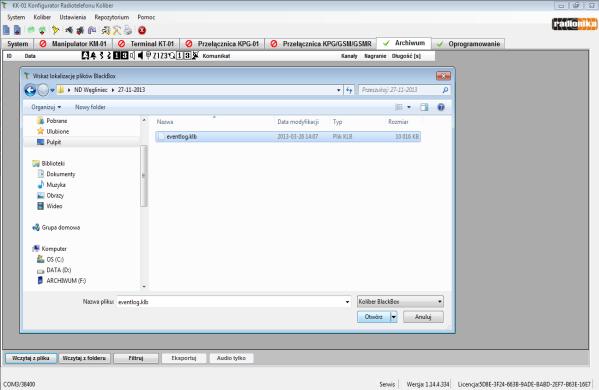
Task: Open the Repozytorium menu
Action: point(112,17)
